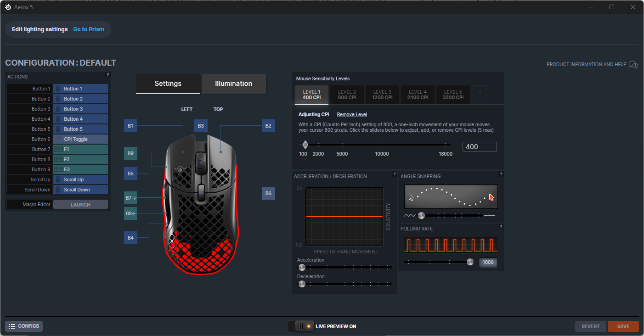Screen dimensions: 644x336
Task: Click the acceleration curve graph
Action: pyautogui.click(x=344, y=217)
